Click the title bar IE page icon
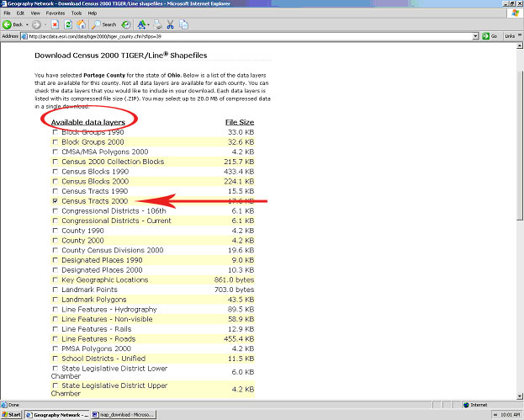This screenshot has width=524, height=420. coord(3,3)
